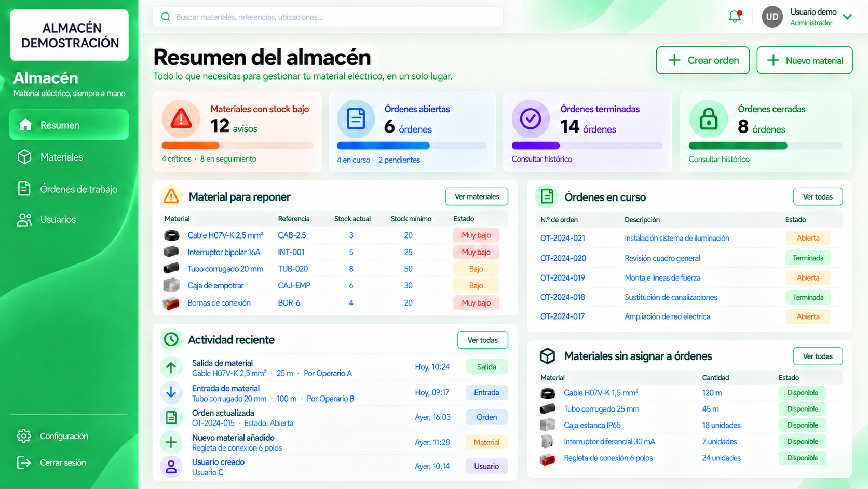Click Ampliación de red eléctrica description
Screen dimensions: 868x489
tap(667, 316)
